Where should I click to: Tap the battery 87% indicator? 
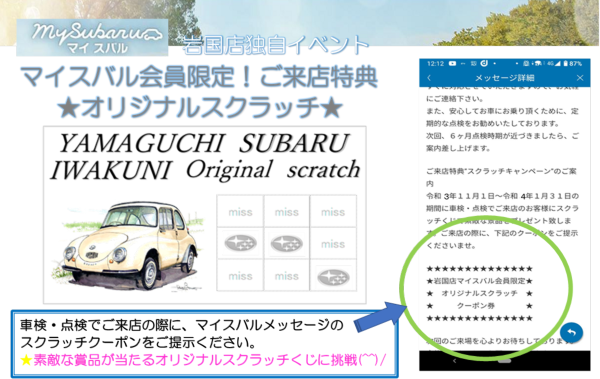[x=573, y=64]
